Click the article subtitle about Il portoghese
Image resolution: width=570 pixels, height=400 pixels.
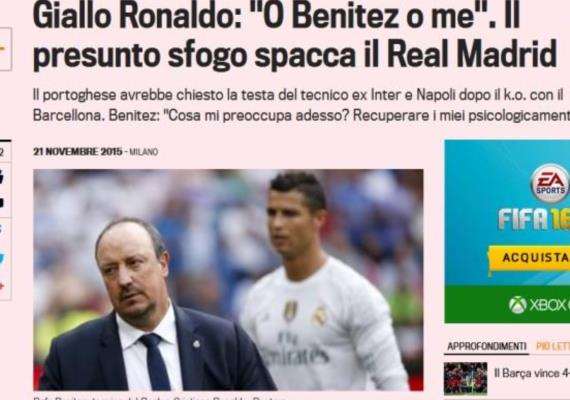[x=301, y=105]
